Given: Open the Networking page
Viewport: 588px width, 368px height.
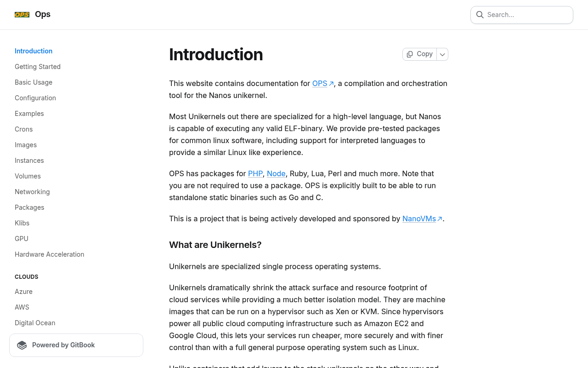Looking at the screenshot, I should click(x=32, y=192).
